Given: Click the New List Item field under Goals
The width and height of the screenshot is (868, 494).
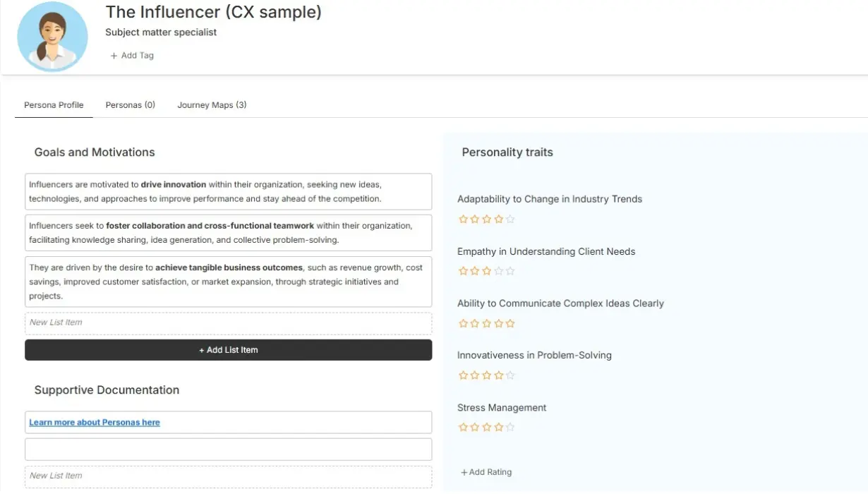Looking at the screenshot, I should click(x=228, y=323).
